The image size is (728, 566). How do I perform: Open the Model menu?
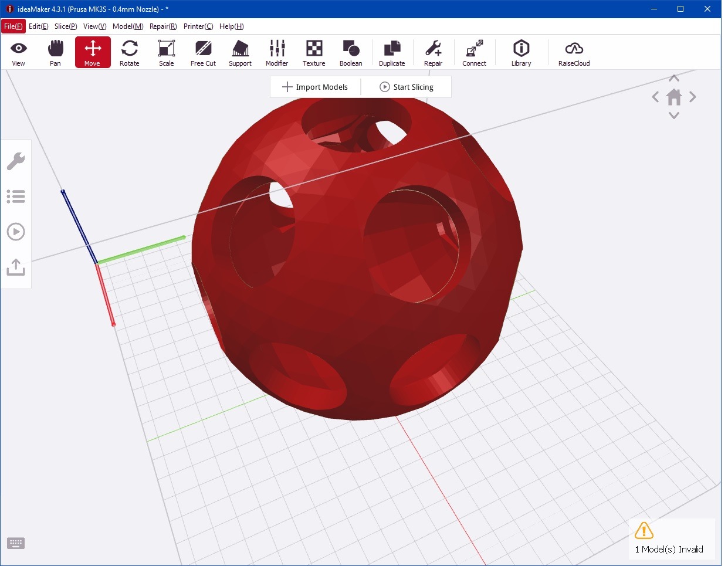click(128, 26)
